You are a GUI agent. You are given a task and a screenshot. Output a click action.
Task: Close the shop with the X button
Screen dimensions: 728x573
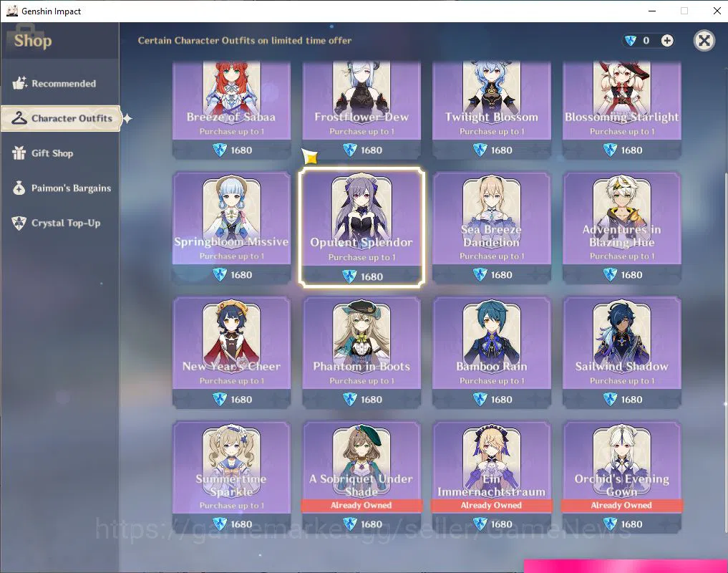click(x=704, y=41)
